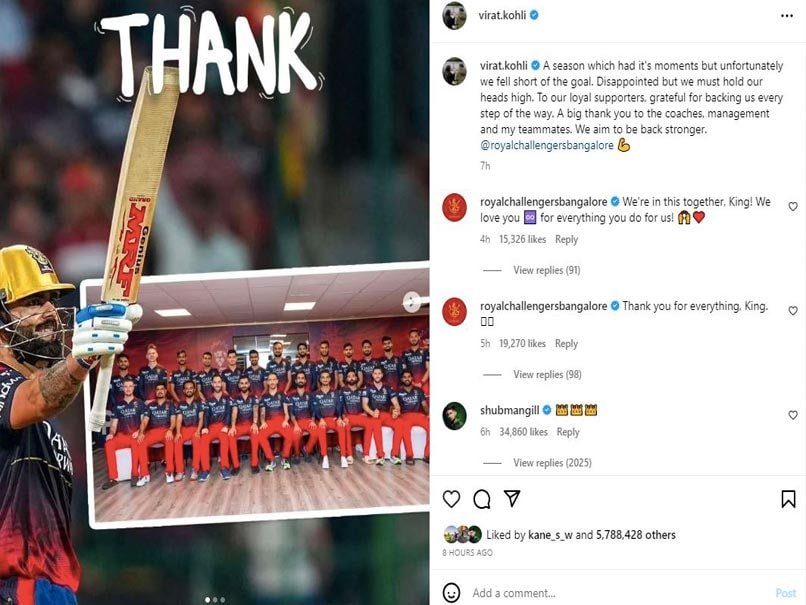This screenshot has width=806, height=605.
Task: Open emoji picker smiley icon
Action: click(451, 593)
